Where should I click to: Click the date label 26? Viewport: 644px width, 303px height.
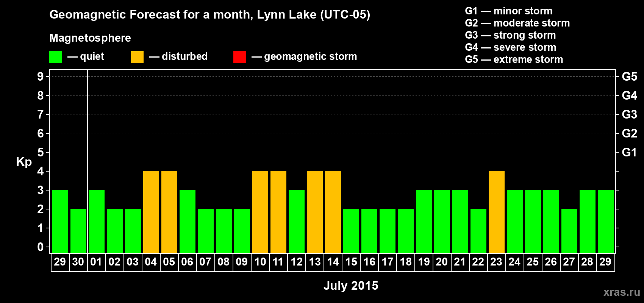tap(551, 262)
